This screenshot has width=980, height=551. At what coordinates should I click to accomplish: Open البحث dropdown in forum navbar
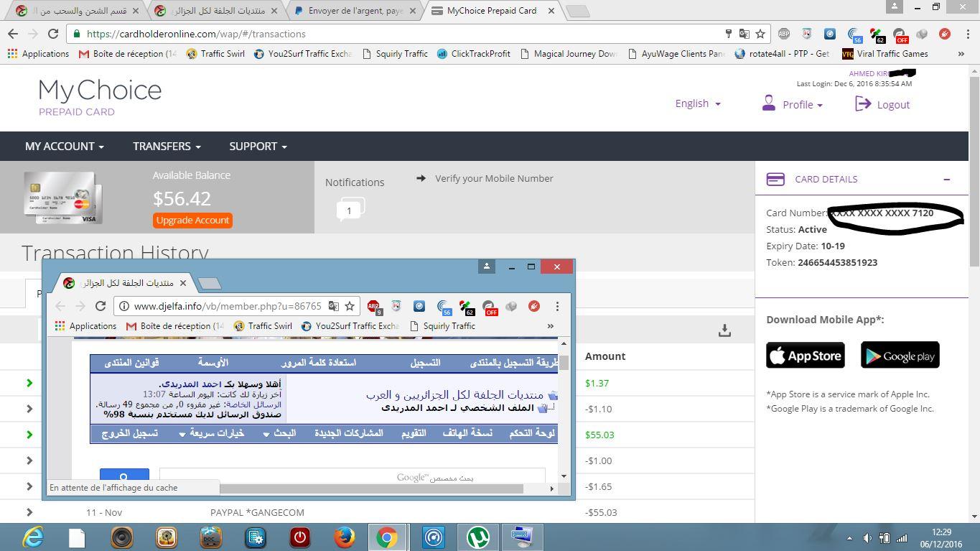pos(279,433)
